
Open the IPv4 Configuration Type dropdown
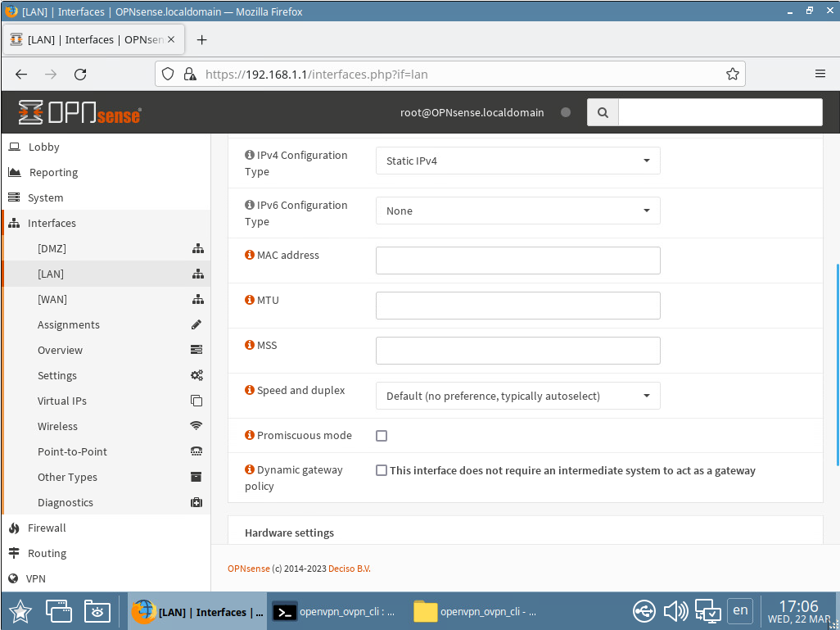(x=517, y=161)
